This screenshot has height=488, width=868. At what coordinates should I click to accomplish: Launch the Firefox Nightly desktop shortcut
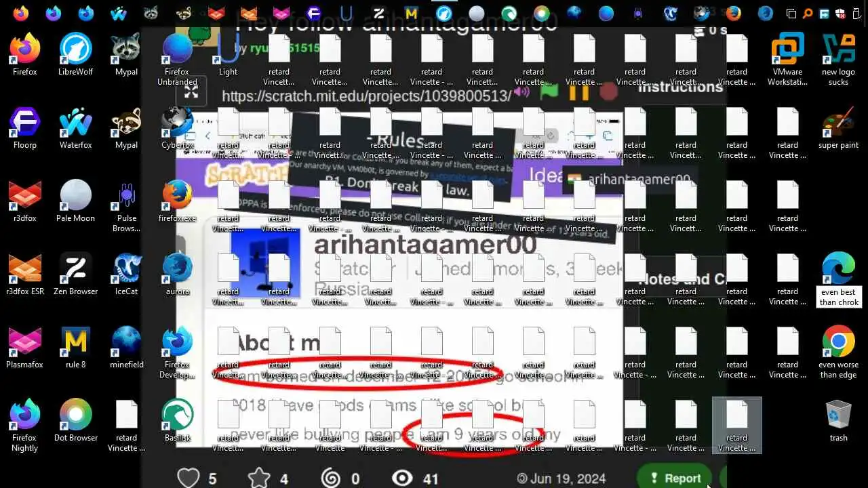point(25,424)
